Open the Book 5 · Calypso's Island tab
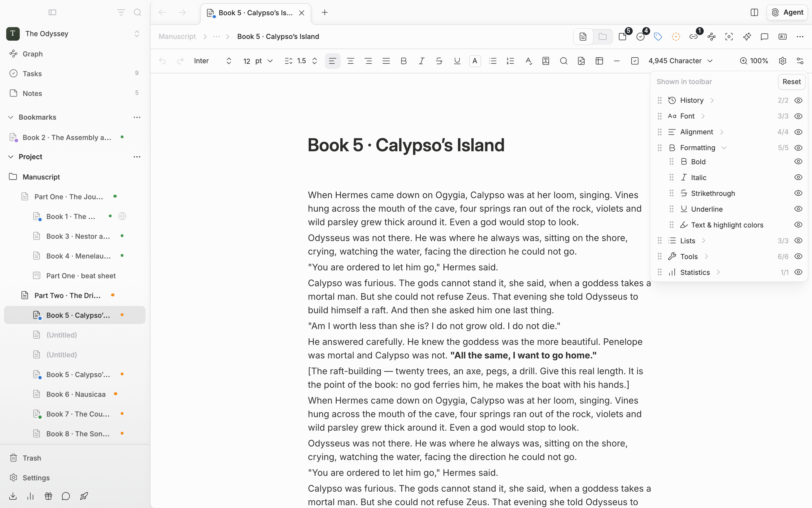The height and width of the screenshot is (508, 812). (x=256, y=13)
